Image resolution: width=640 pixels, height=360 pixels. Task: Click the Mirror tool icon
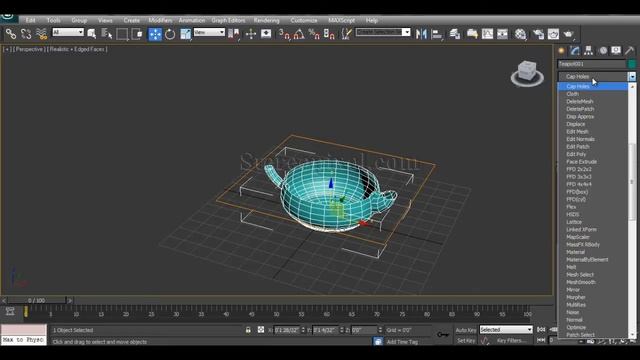[421, 34]
